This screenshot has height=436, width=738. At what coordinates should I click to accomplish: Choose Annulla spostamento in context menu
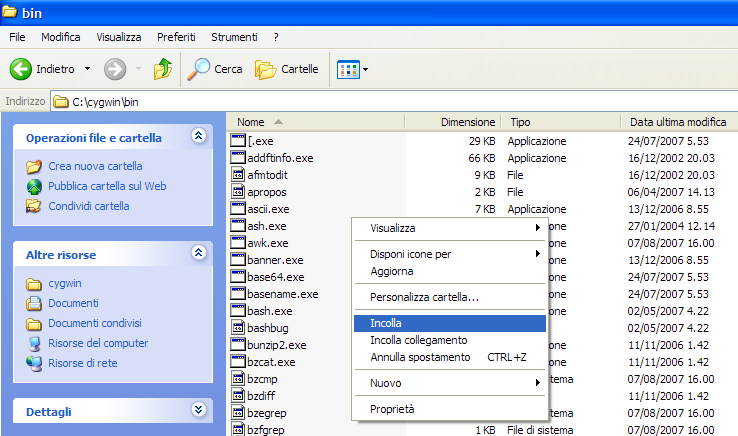tap(450, 357)
